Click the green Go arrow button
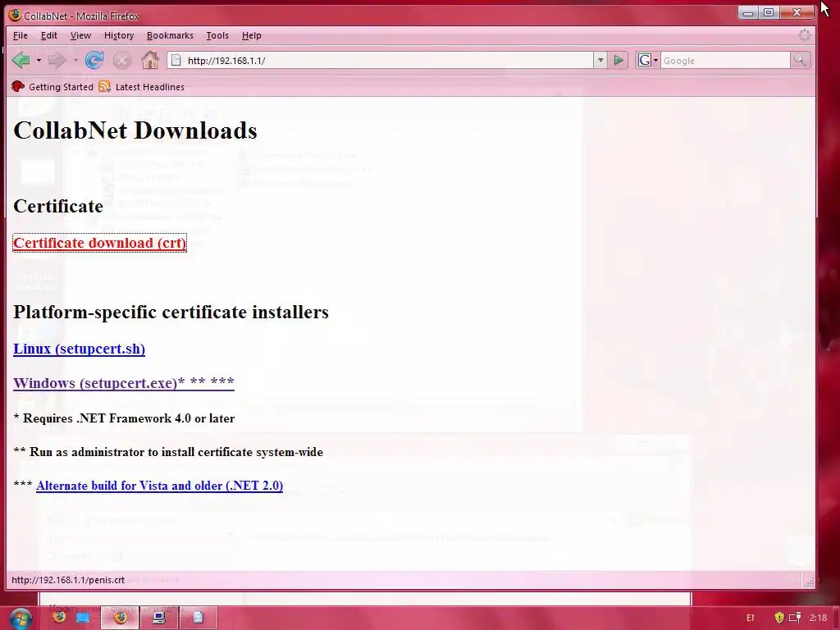 (x=619, y=61)
